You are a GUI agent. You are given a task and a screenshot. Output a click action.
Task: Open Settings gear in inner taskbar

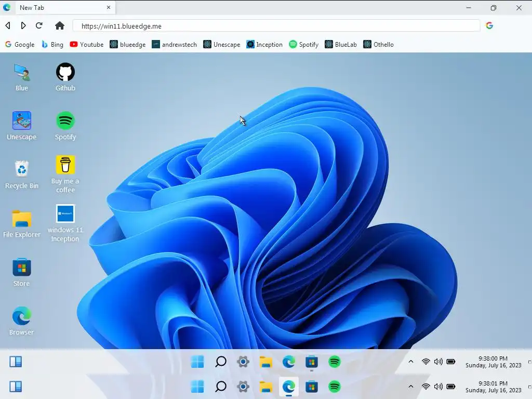point(243,362)
